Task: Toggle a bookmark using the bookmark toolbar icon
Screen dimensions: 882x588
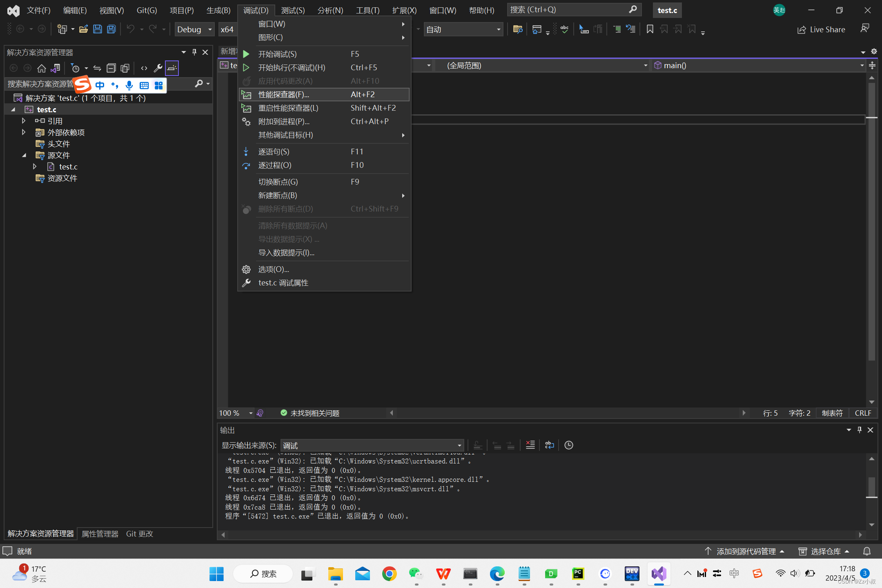Action: tap(650, 29)
